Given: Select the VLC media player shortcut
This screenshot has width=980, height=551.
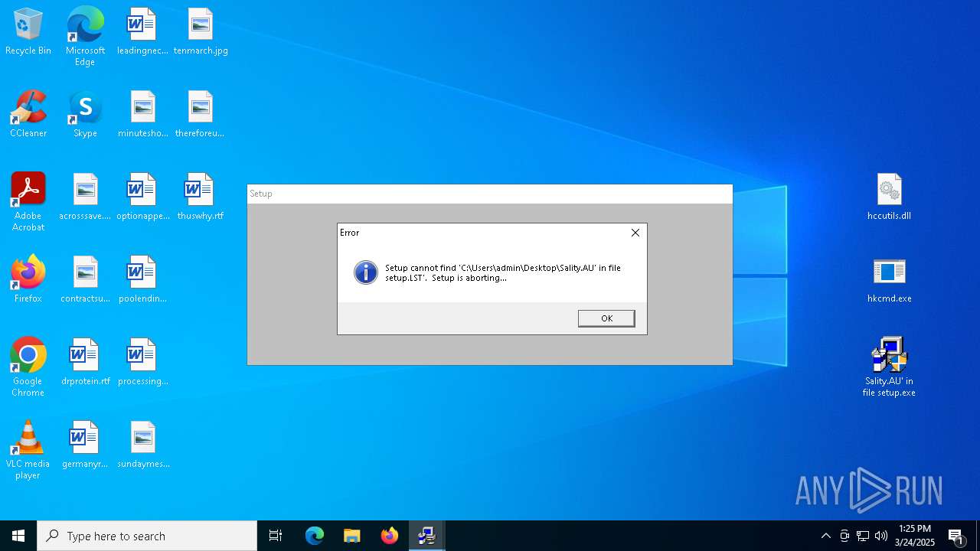Looking at the screenshot, I should click(x=28, y=450).
